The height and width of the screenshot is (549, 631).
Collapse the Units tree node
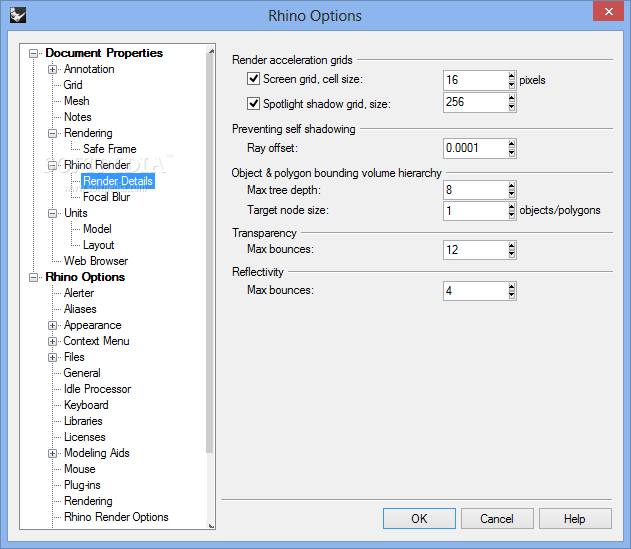(x=52, y=213)
